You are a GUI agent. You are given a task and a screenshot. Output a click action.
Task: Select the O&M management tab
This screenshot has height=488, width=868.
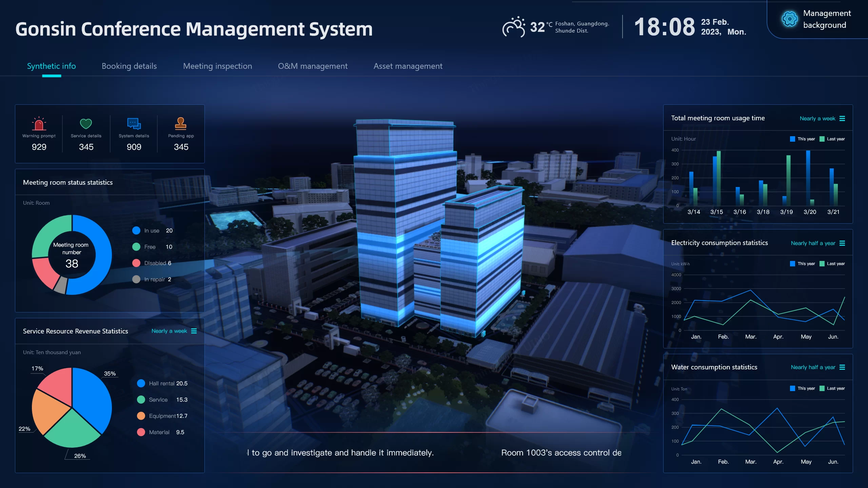point(313,66)
